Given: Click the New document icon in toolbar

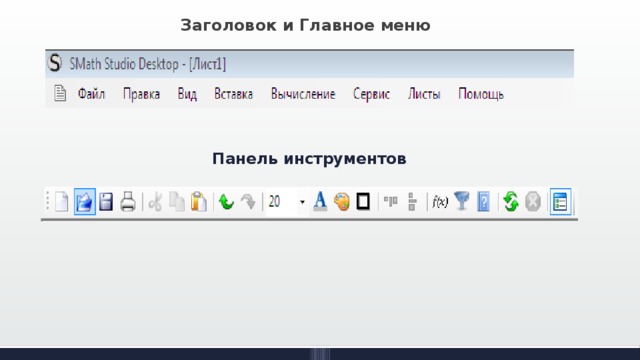Looking at the screenshot, I should coord(62,202).
